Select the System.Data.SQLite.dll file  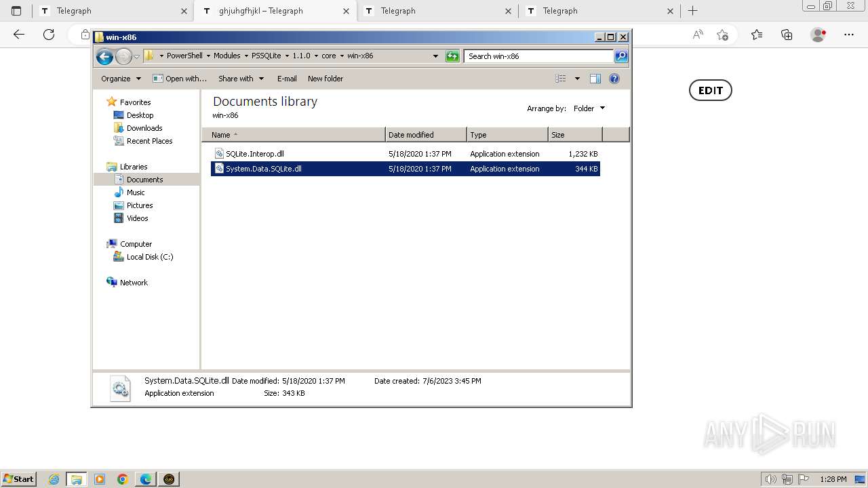(x=406, y=169)
